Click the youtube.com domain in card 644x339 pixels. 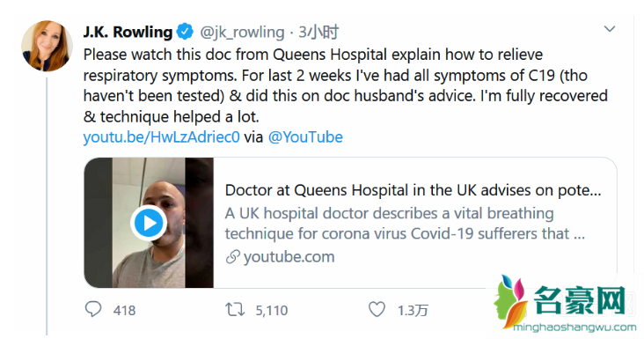click(289, 257)
